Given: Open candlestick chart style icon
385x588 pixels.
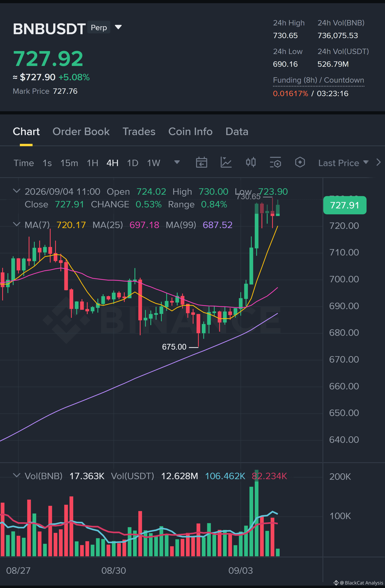Looking at the screenshot, I should pos(251,162).
